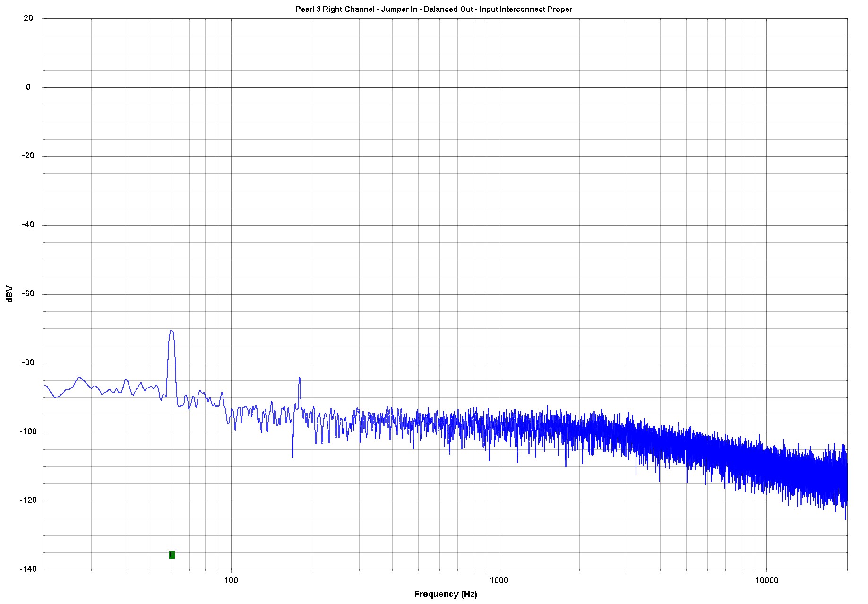Click the "-80" y-axis tick label

point(27,363)
